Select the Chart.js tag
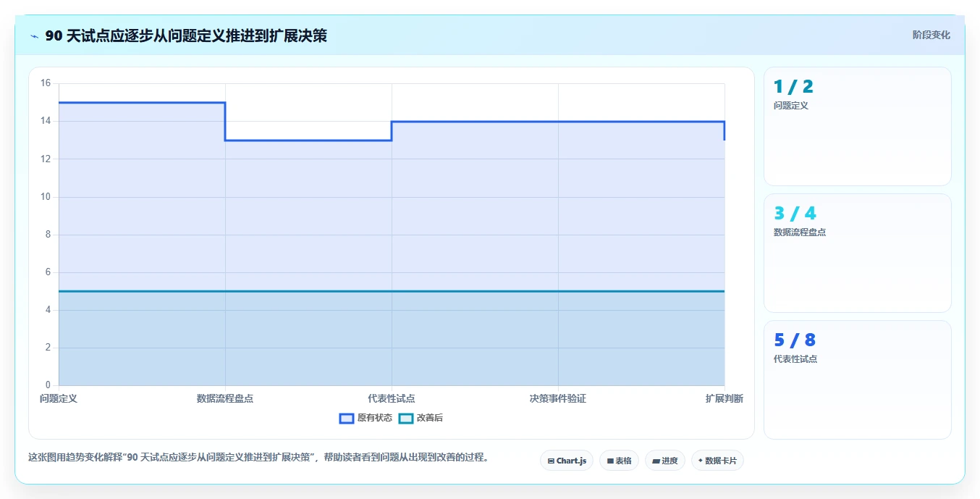Viewport: 980px width, 499px height. (567, 461)
